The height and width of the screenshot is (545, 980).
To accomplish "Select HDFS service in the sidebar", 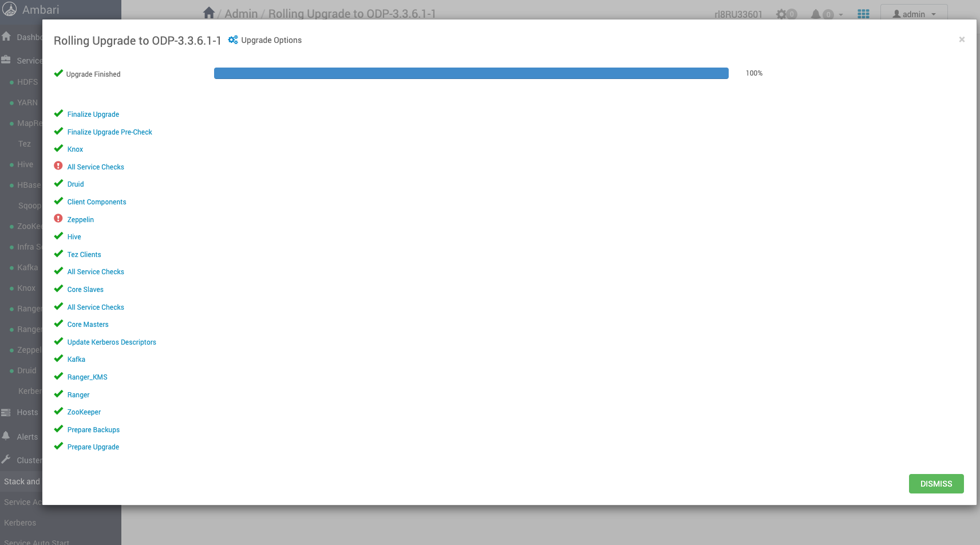I will pyautogui.click(x=27, y=82).
